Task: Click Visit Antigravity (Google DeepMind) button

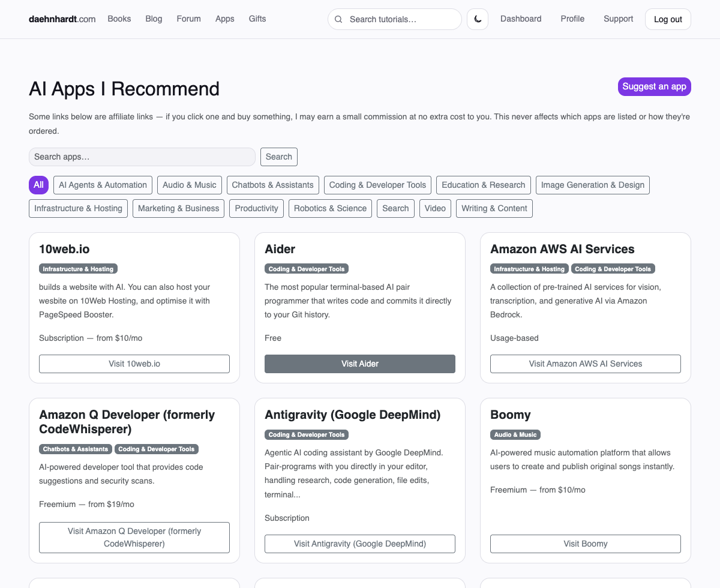Action: 360,544
